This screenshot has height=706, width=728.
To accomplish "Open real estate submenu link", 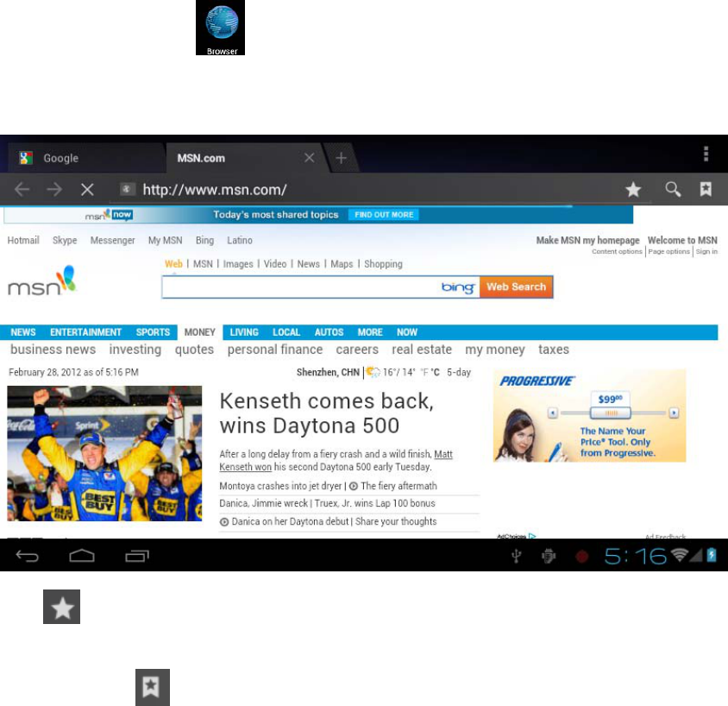I will click(422, 350).
